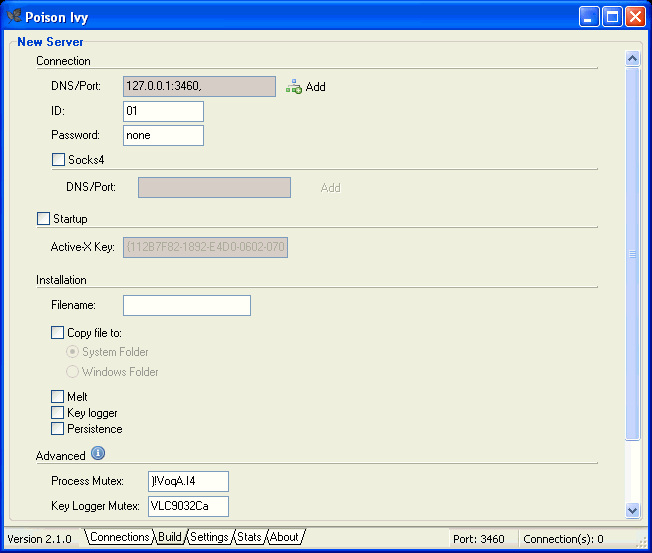The width and height of the screenshot is (652, 553).
Task: Toggle the Startup checkbox
Action: [43, 219]
